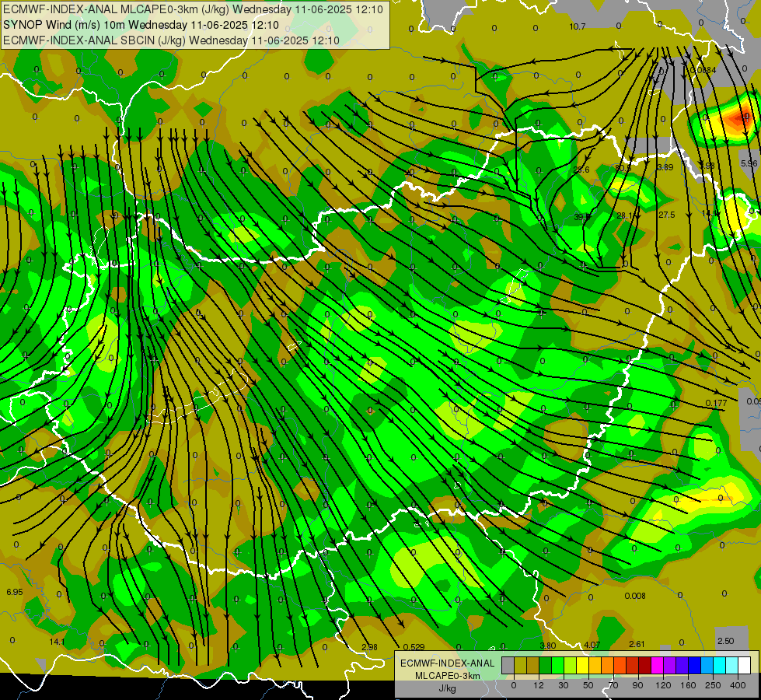Viewport: 761px width, 700px height.
Task: Click the 2.61 value on the map
Action: click(637, 644)
